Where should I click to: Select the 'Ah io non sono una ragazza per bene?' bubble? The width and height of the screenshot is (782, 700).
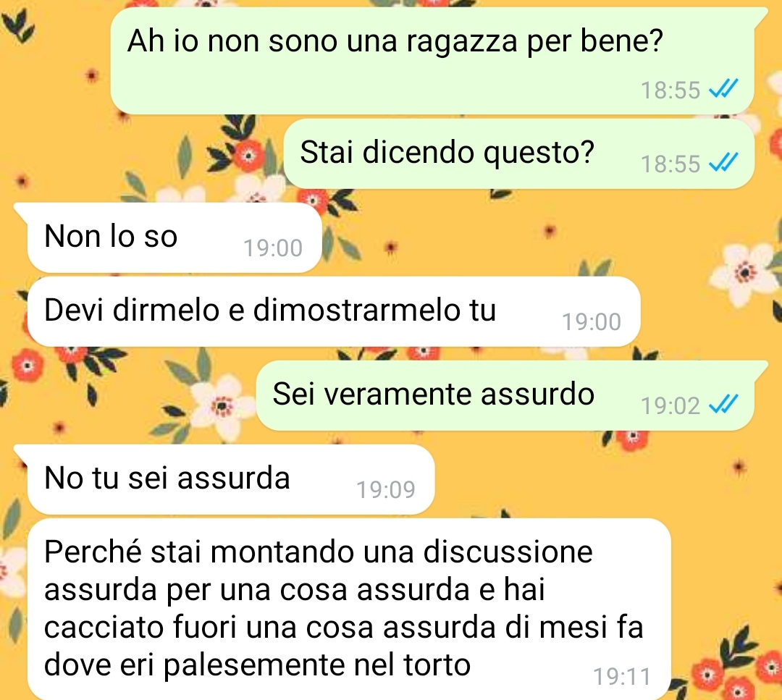pos(432,61)
